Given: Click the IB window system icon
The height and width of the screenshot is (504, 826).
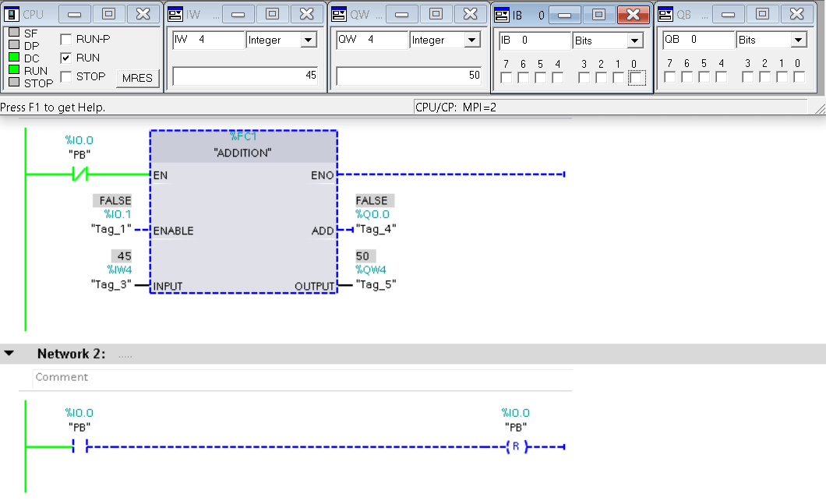Looking at the screenshot, I should pyautogui.click(x=502, y=15).
